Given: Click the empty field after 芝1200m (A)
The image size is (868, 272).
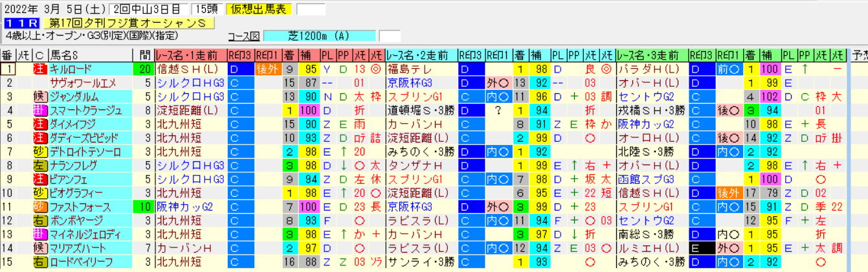Looking at the screenshot, I should pos(390,36).
